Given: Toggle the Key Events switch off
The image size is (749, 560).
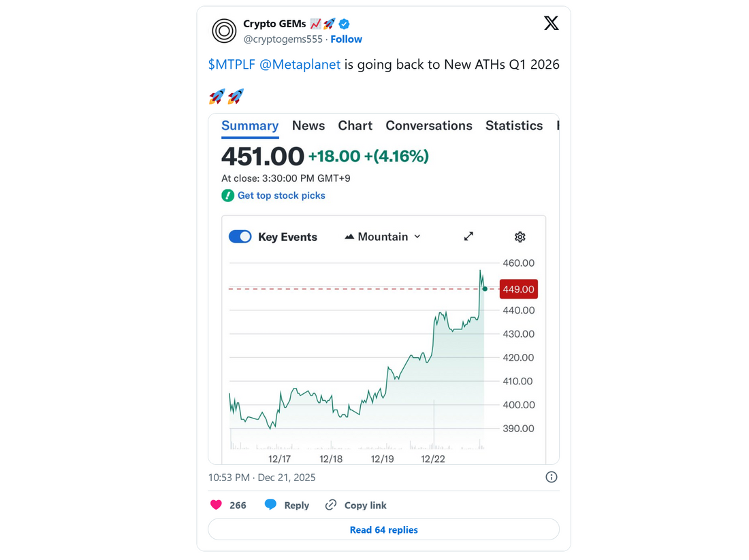Looking at the screenshot, I should point(240,236).
